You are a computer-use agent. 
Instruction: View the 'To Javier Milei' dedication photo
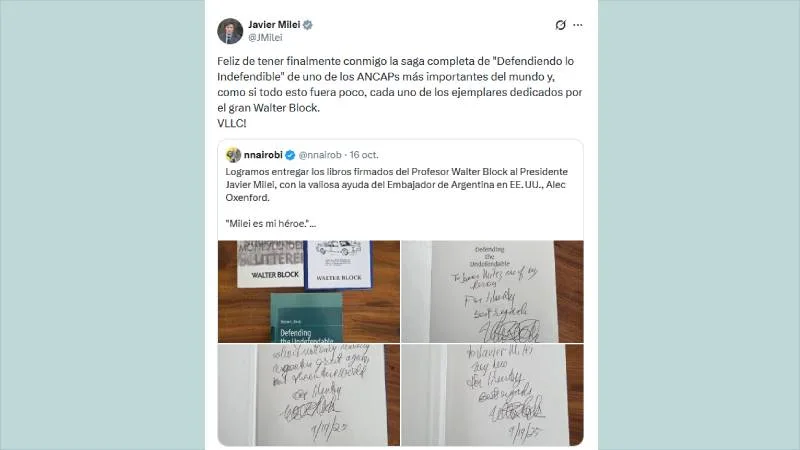click(492, 395)
